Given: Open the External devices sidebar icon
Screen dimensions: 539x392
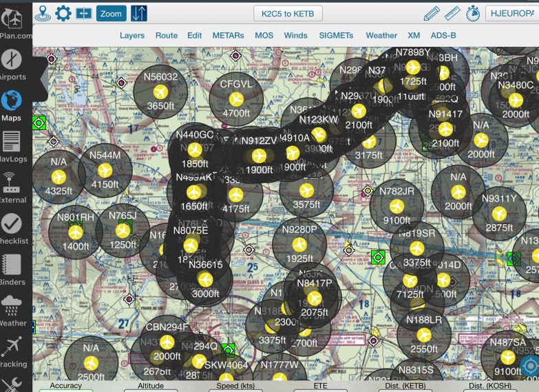Looking at the screenshot, I should [x=11, y=187].
